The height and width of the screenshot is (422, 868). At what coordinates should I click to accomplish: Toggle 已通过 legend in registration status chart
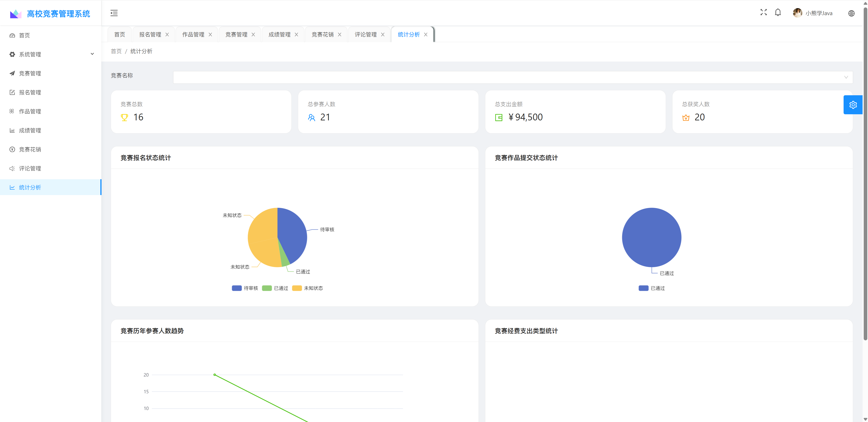(x=275, y=288)
